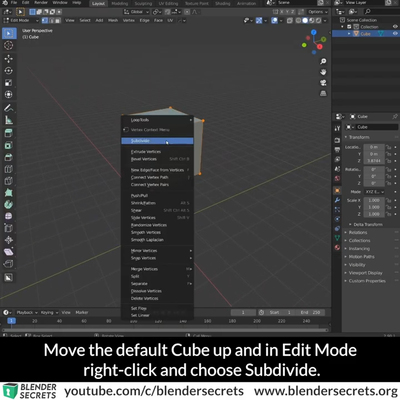Select the Knife tool
The width and height of the screenshot is (400, 400).
pyautogui.click(x=9, y=181)
